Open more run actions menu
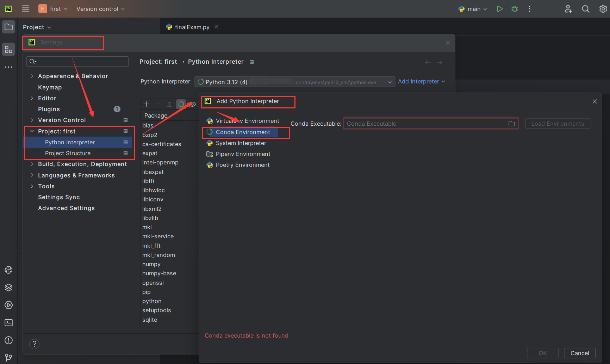This screenshot has height=364, width=610. (x=530, y=9)
